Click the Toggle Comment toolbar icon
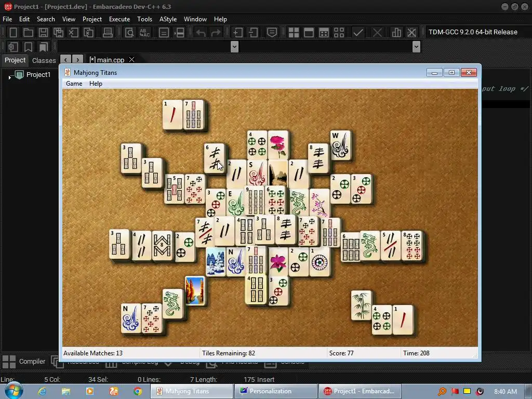 point(272,32)
